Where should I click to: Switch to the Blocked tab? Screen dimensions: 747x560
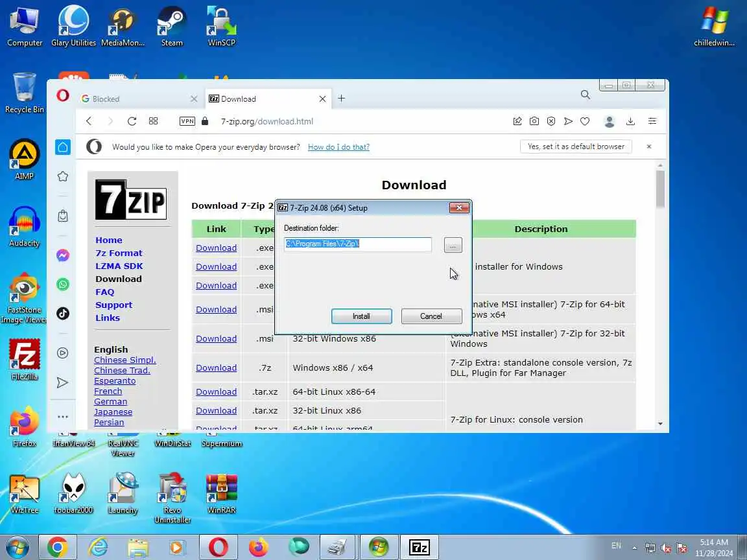point(140,99)
